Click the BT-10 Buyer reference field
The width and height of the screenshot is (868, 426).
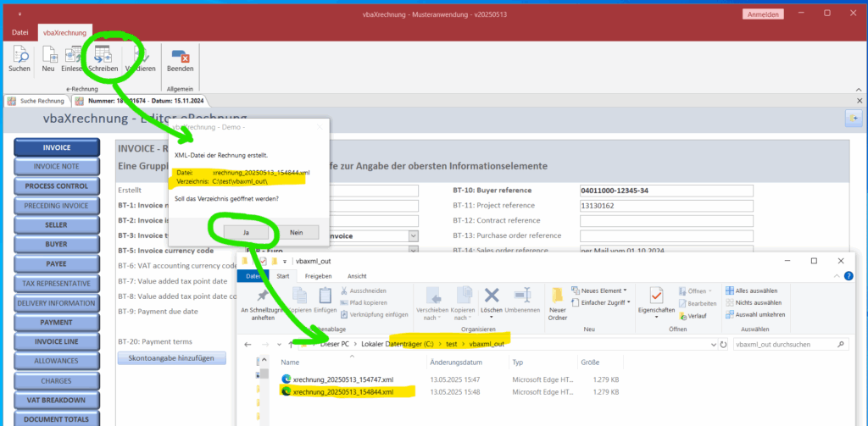(666, 191)
